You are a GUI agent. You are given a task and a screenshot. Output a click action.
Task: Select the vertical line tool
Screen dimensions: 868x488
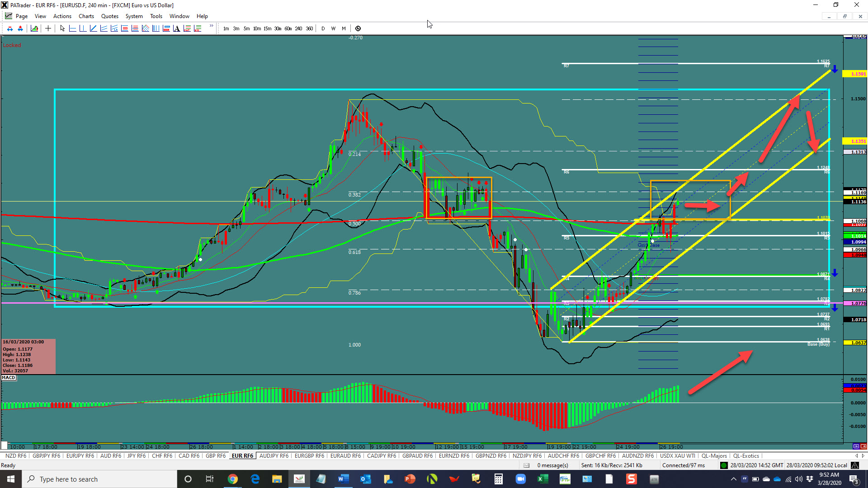tap(83, 28)
